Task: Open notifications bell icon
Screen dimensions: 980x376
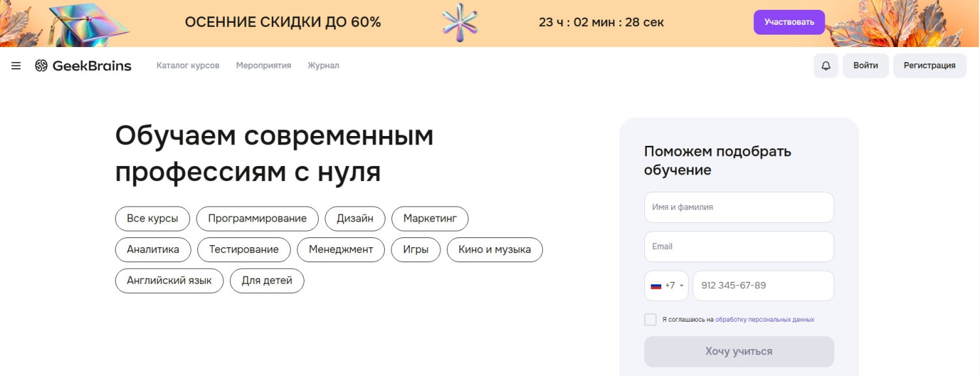Action: point(826,66)
